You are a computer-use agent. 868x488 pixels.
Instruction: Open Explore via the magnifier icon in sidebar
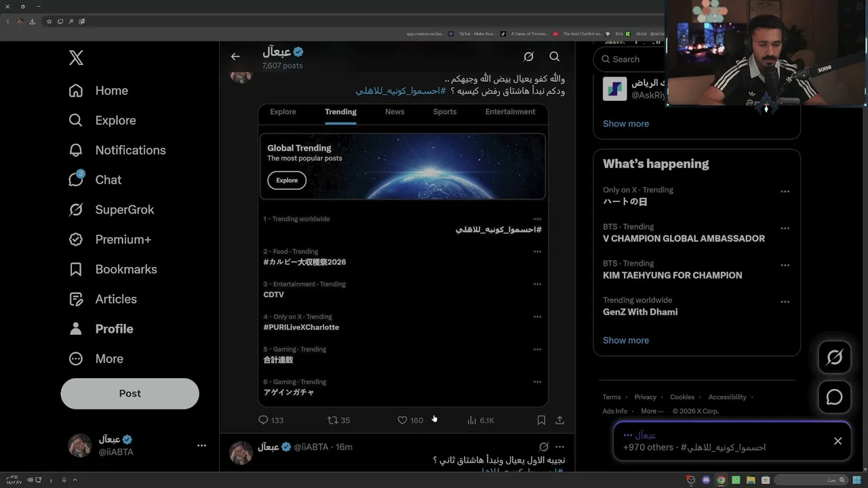click(x=76, y=121)
